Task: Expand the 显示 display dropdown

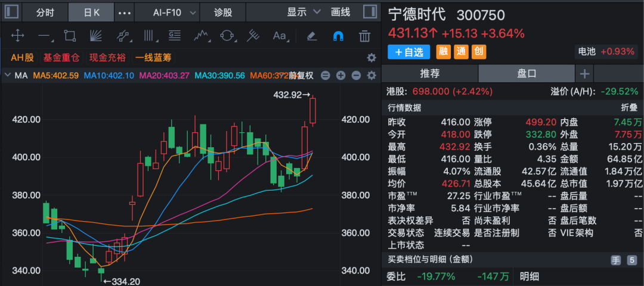Action: 304,11
